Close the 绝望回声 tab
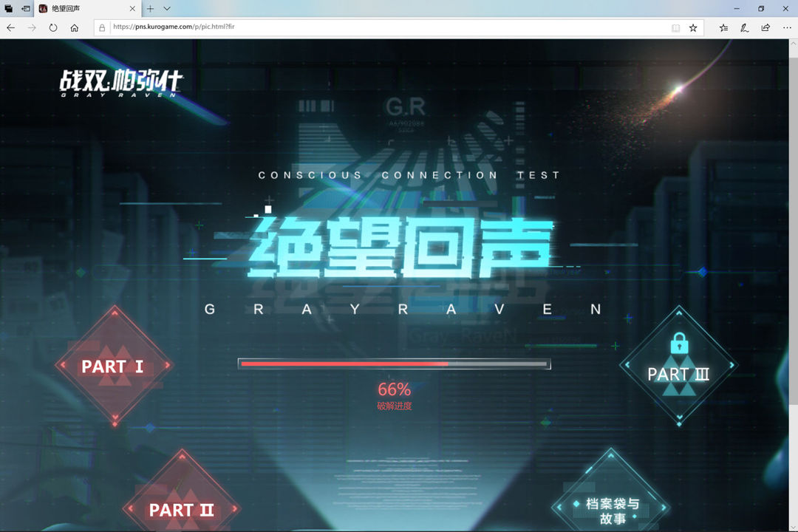The width and height of the screenshot is (798, 532). [132, 9]
